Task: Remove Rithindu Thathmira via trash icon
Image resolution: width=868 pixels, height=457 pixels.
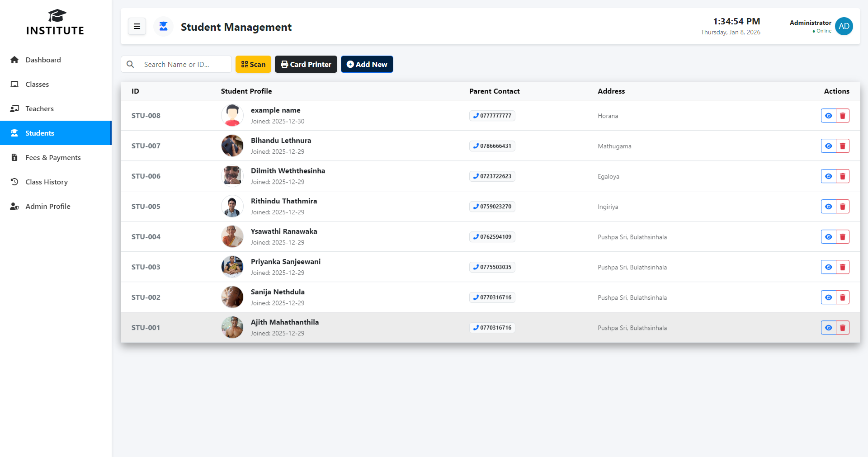Action: coord(842,207)
